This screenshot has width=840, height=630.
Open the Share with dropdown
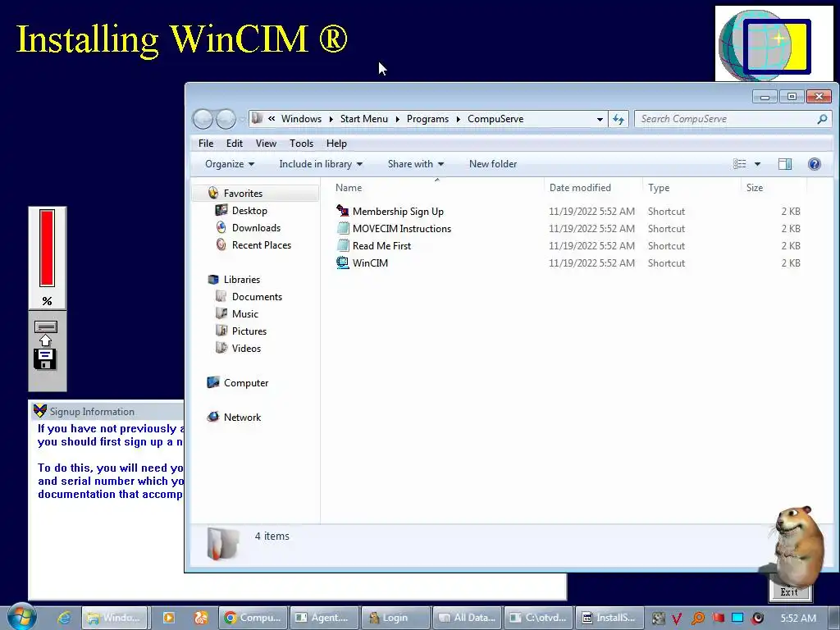coord(416,164)
